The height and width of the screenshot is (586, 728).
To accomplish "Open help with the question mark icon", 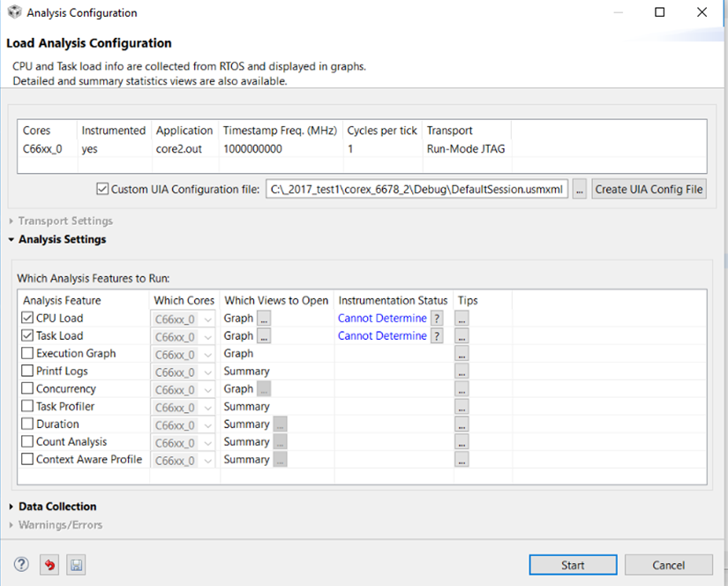I will 20,565.
